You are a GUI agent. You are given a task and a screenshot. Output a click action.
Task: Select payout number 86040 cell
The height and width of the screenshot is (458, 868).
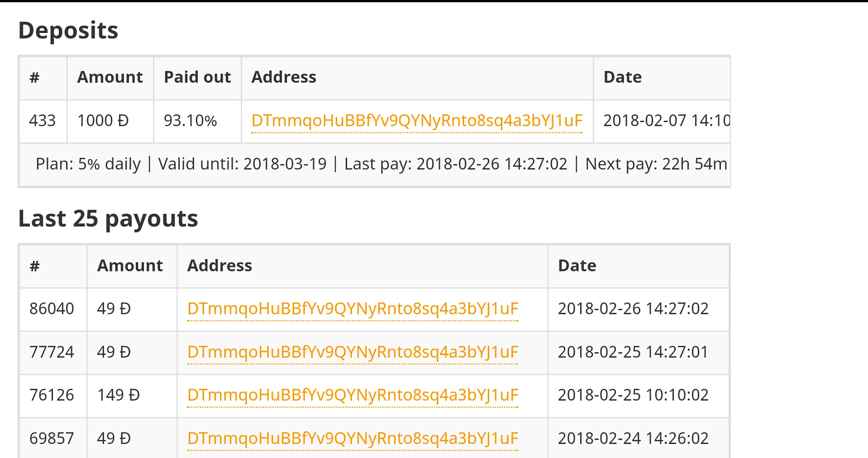point(53,309)
